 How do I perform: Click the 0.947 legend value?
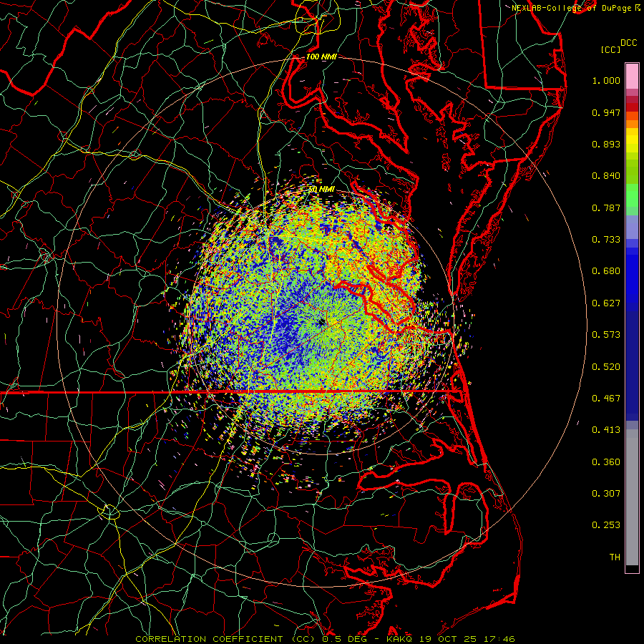606,112
